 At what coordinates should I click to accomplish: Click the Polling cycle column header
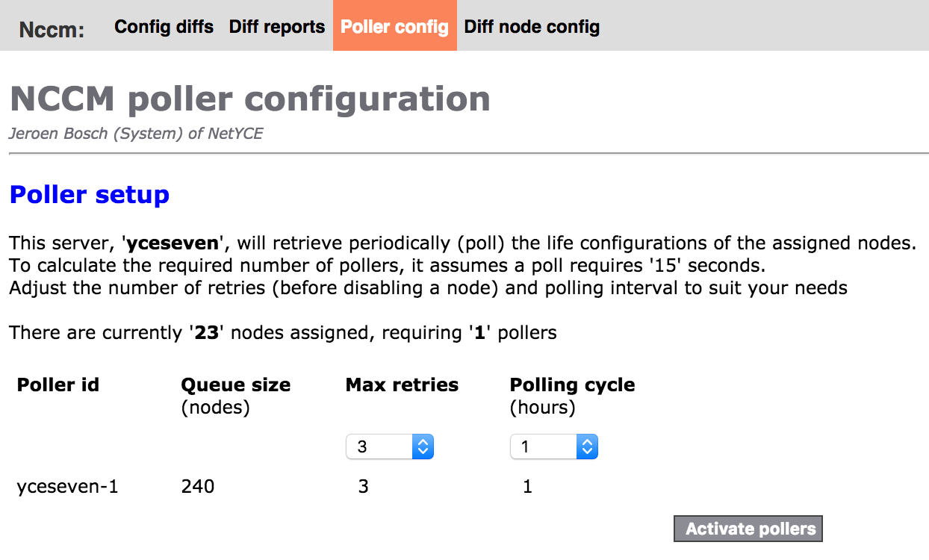pyautogui.click(x=572, y=385)
